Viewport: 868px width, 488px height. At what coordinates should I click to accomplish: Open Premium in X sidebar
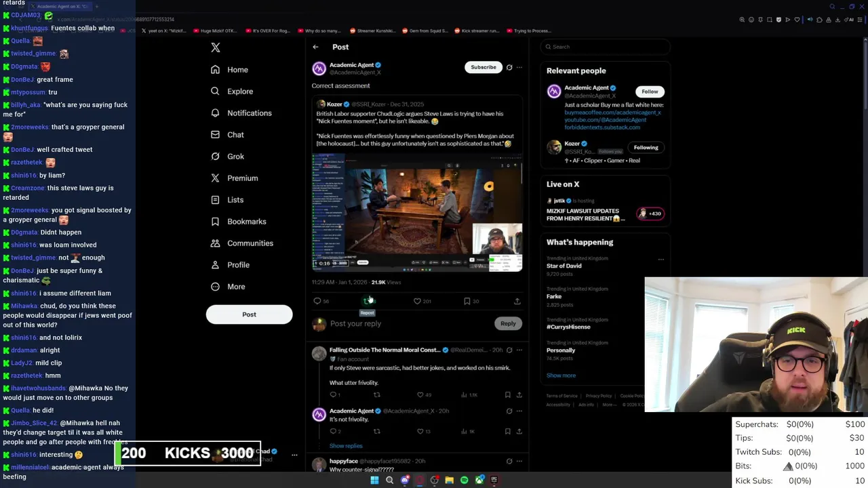(x=234, y=178)
